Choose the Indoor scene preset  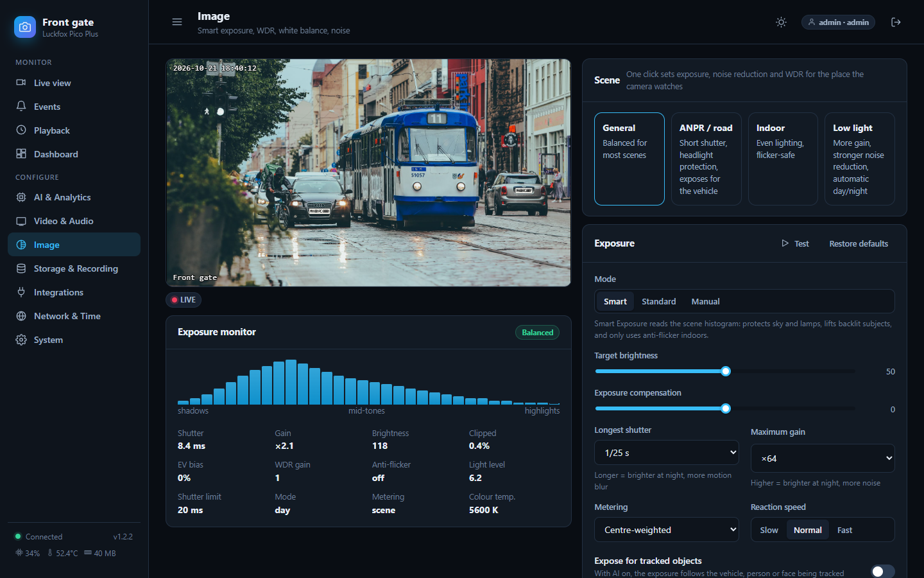pyautogui.click(x=783, y=159)
